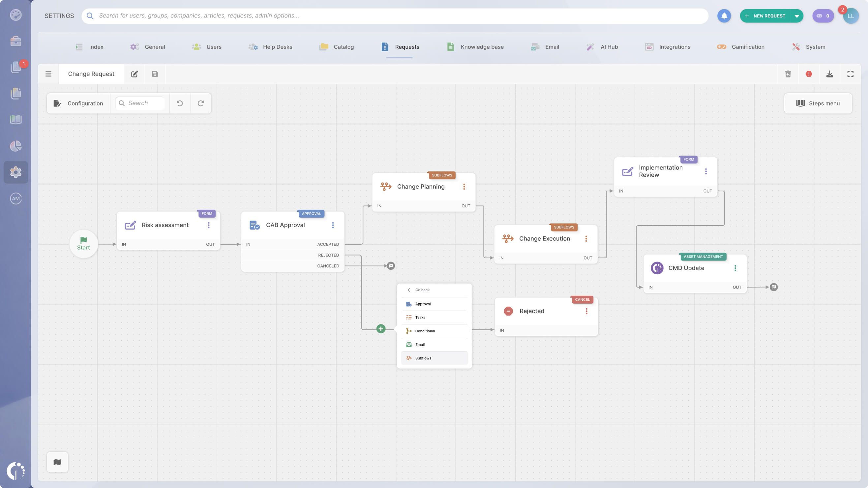Click the edit workflow name icon
868x488 pixels.
(135, 74)
